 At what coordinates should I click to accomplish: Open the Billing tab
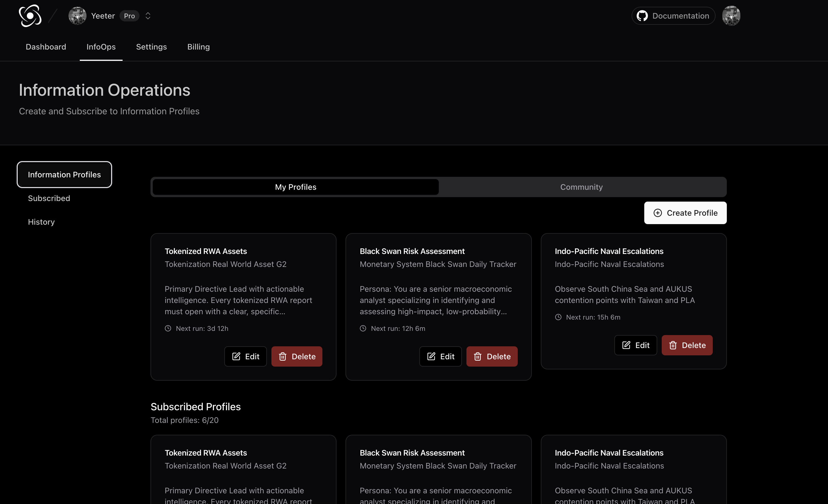198,47
